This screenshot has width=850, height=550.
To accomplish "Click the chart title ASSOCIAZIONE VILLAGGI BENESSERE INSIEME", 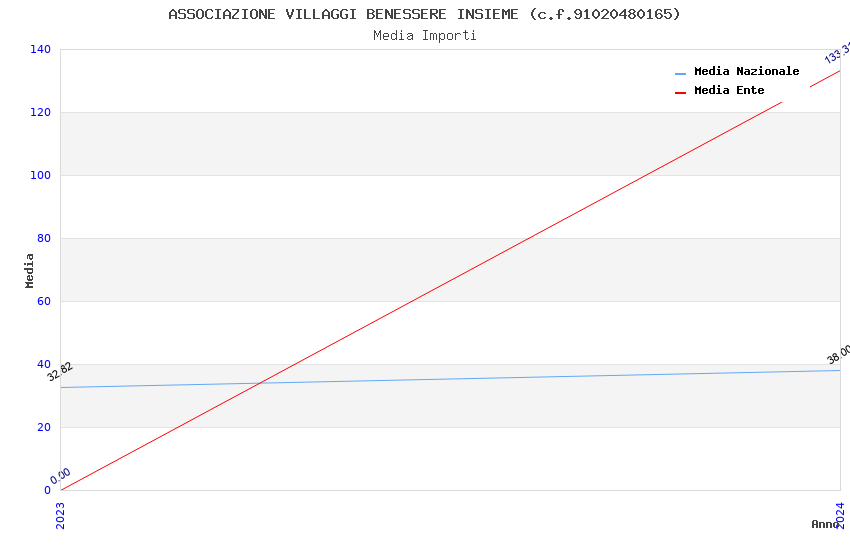I will (x=424, y=14).
